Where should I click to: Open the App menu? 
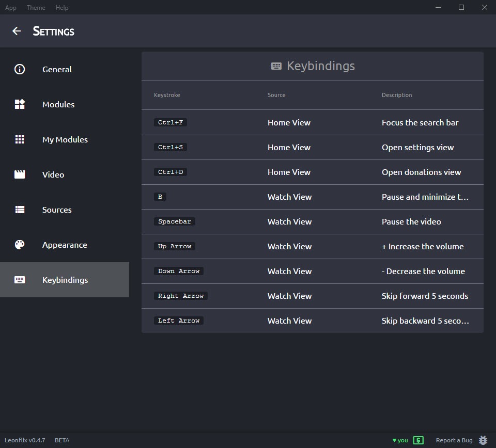tap(11, 8)
